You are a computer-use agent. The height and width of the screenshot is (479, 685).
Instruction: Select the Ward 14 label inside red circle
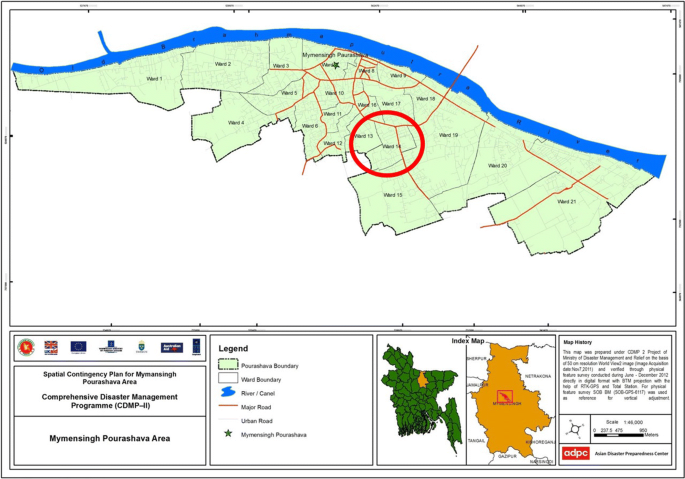coord(392,147)
